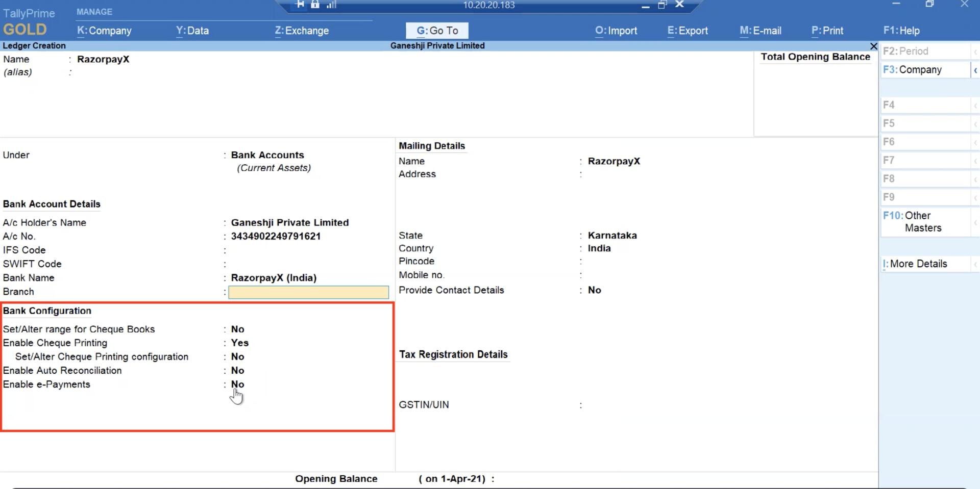The image size is (980, 489).
Task: Toggle Enable e-Payments No value
Action: tap(237, 384)
